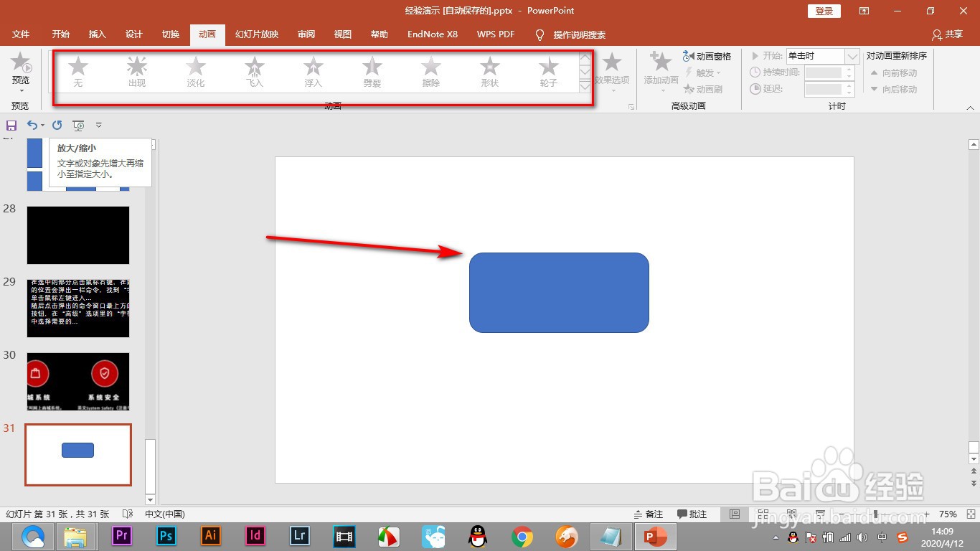
Task: Select the 形状 shape animation effect
Action: [490, 72]
